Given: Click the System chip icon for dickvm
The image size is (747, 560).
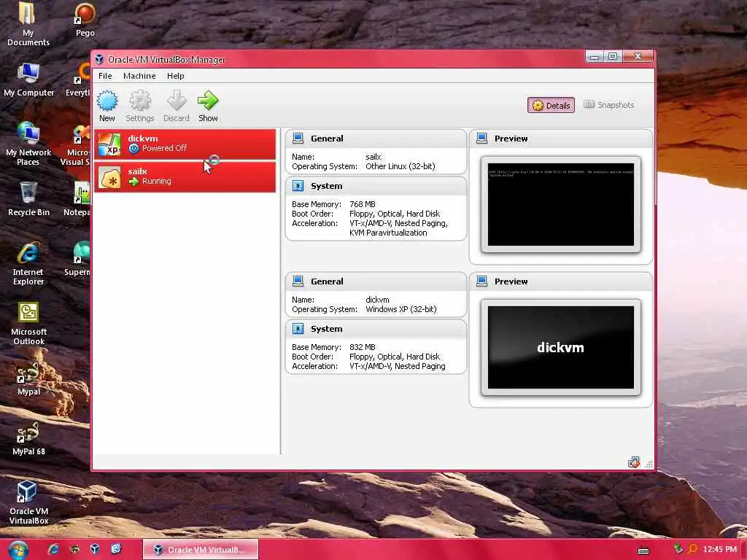Looking at the screenshot, I should pyautogui.click(x=298, y=329).
